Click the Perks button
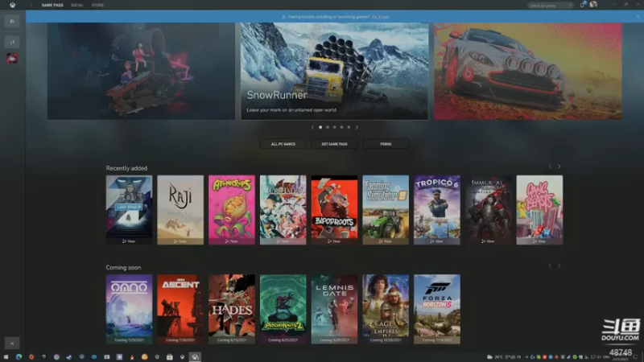Image resolution: width=644 pixels, height=362 pixels. point(386,144)
